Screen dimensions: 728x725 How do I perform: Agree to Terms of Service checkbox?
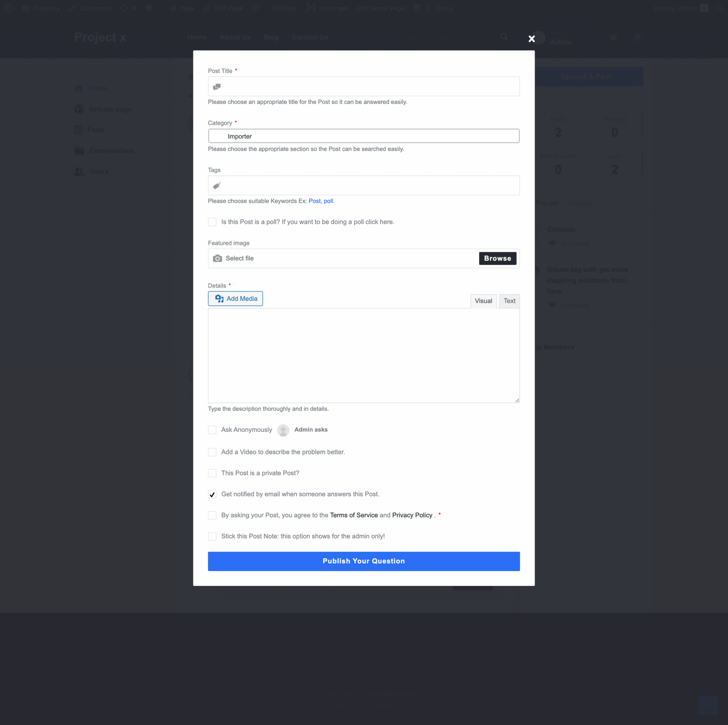[x=212, y=515]
